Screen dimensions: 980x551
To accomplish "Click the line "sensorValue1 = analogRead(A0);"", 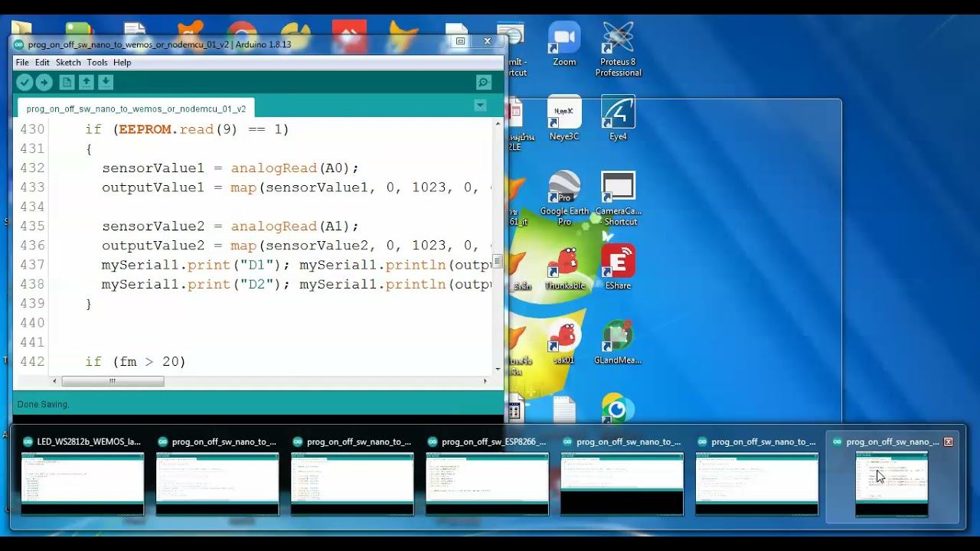I will tap(230, 168).
